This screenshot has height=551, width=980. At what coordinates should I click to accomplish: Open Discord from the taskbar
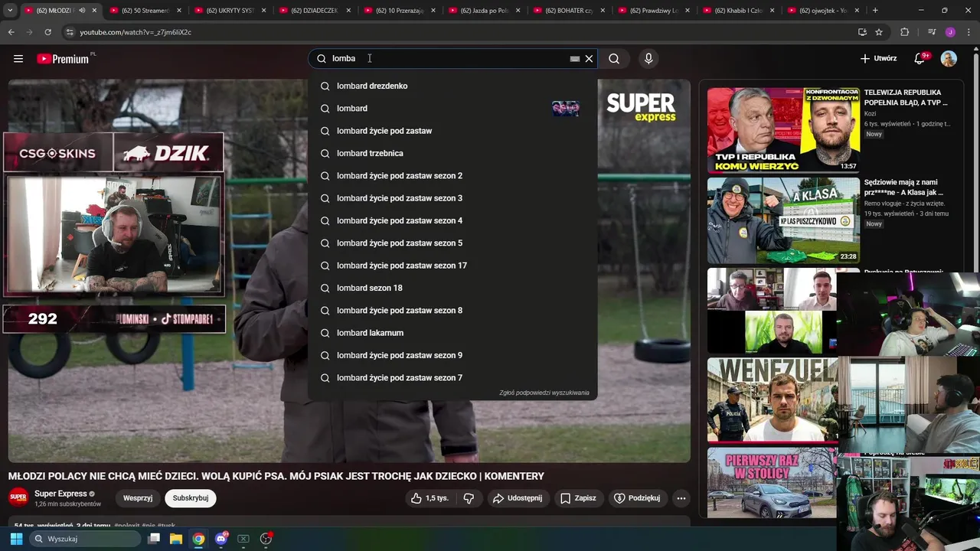click(x=221, y=539)
